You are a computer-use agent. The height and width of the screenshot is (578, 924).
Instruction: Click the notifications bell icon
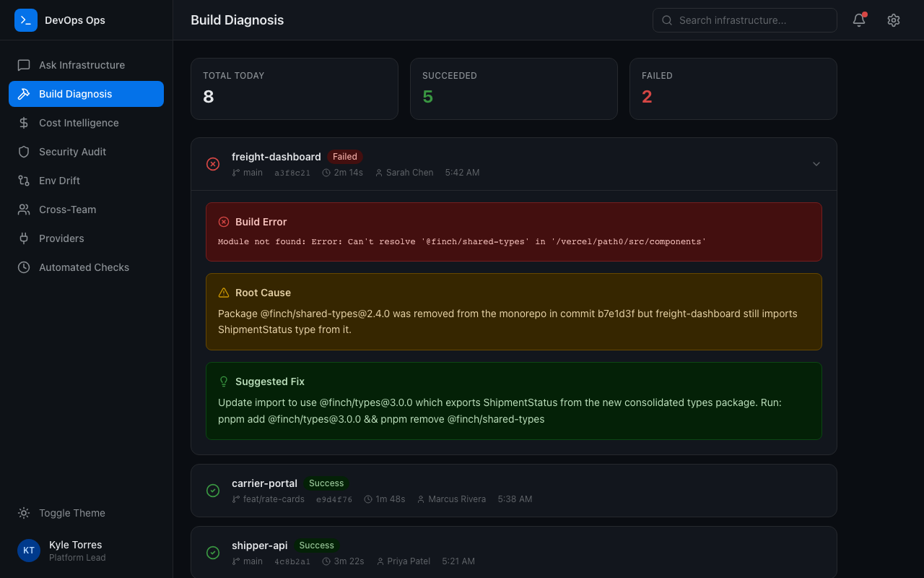pyautogui.click(x=858, y=20)
